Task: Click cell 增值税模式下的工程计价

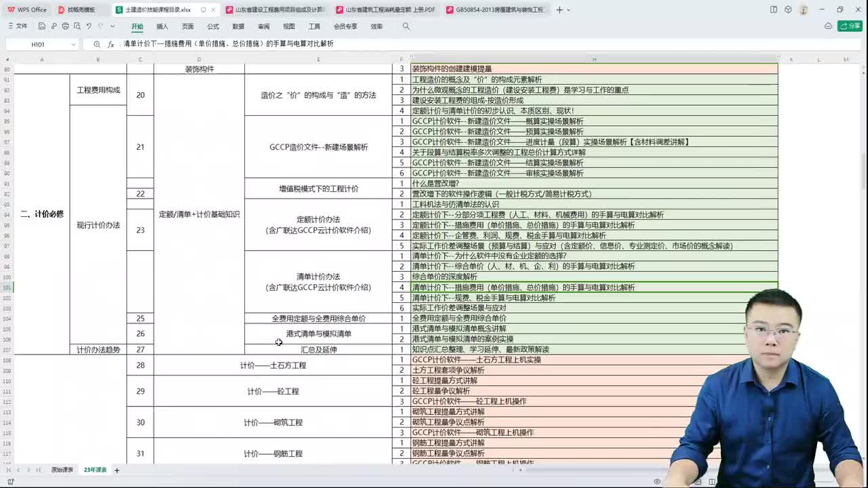Action: click(319, 188)
